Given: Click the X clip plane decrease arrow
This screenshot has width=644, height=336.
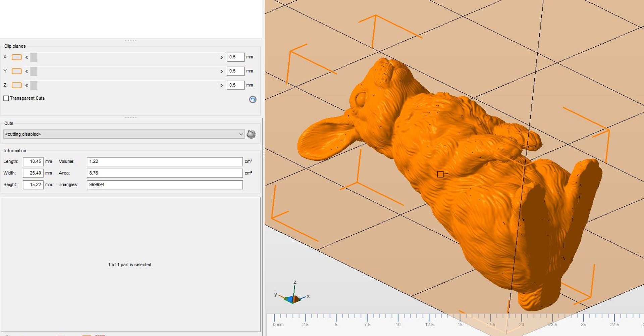Looking at the screenshot, I should 26,57.
